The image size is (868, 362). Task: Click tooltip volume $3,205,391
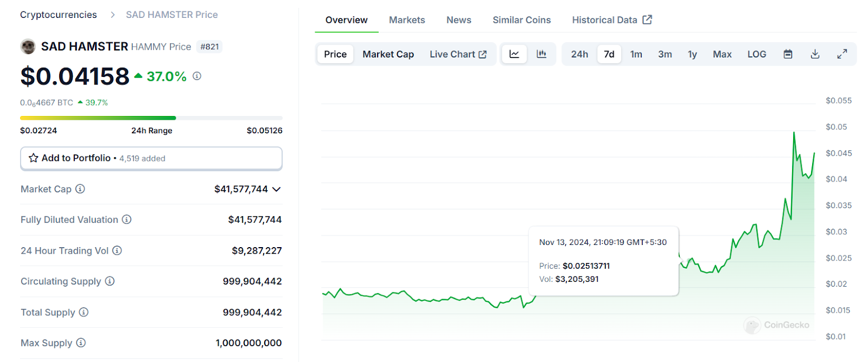pyautogui.click(x=577, y=279)
